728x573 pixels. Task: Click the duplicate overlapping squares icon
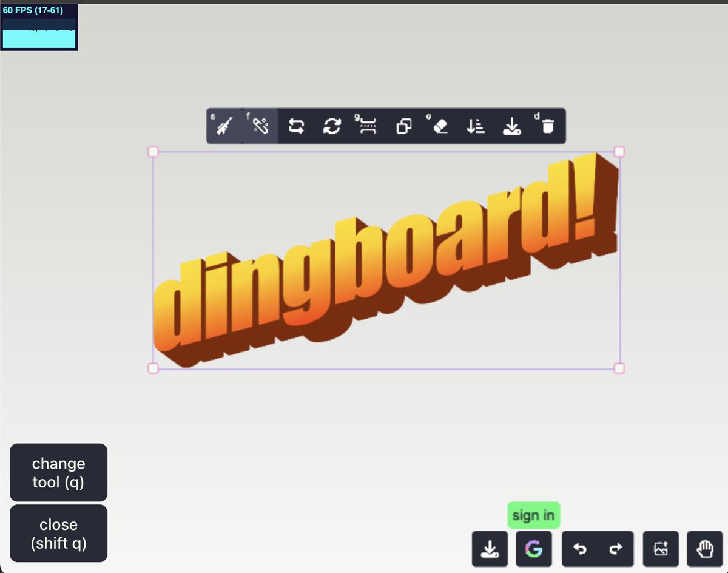click(404, 126)
